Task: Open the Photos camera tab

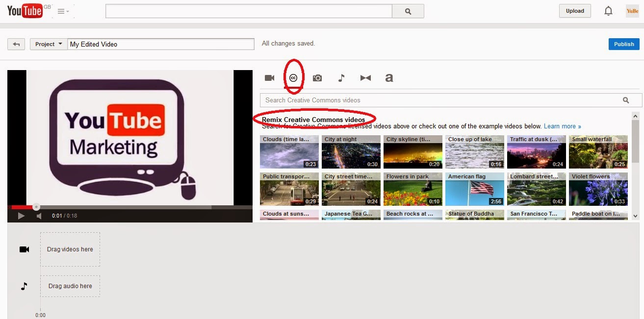Action: 317,78
